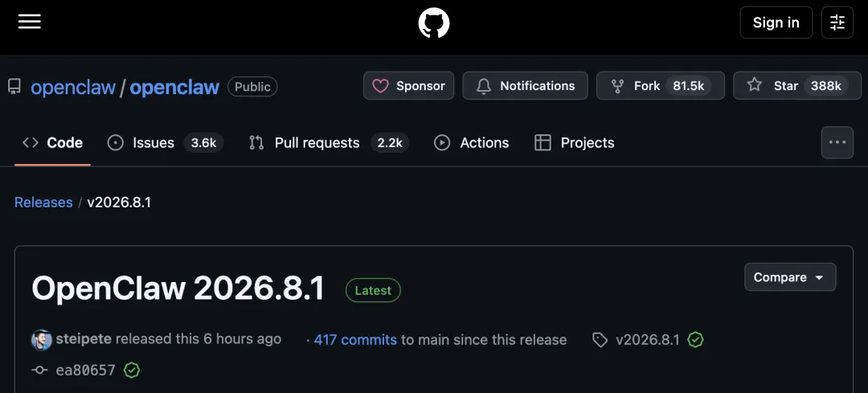The width and height of the screenshot is (868, 393).
Task: Open the hamburger navigation menu
Action: click(x=30, y=23)
